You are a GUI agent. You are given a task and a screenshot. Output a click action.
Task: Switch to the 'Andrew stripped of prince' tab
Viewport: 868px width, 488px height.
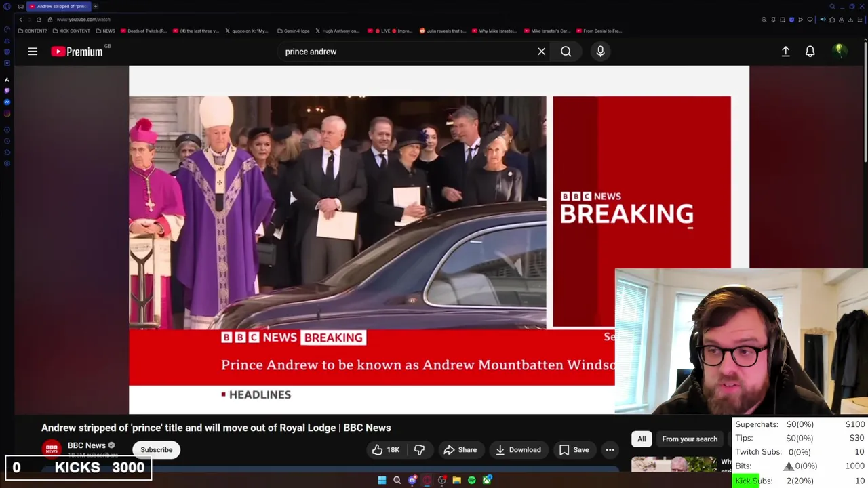pos(59,7)
